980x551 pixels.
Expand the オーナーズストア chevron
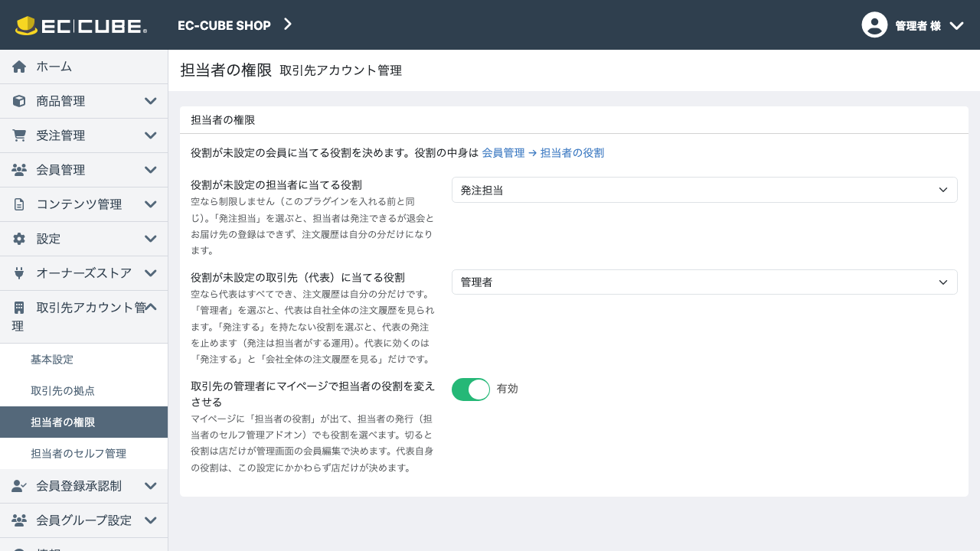click(151, 273)
